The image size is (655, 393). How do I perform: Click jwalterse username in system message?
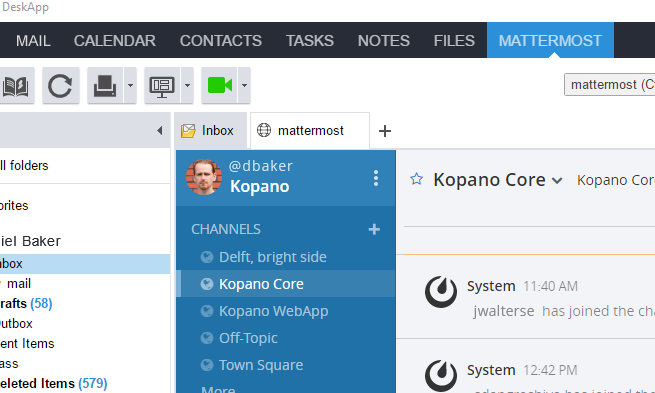click(504, 311)
